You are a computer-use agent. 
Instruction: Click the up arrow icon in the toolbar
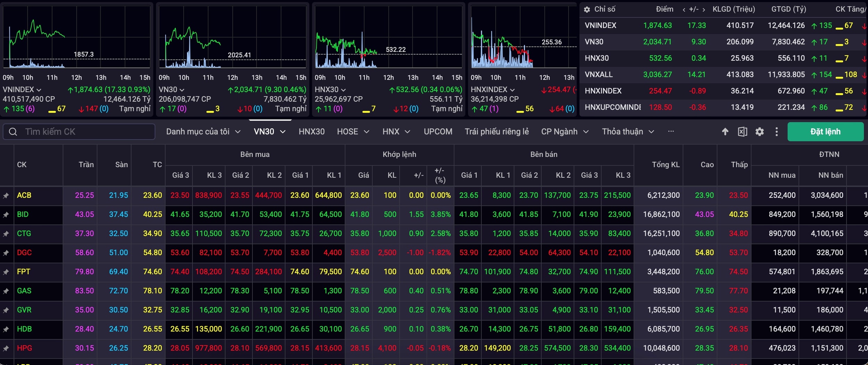click(725, 132)
